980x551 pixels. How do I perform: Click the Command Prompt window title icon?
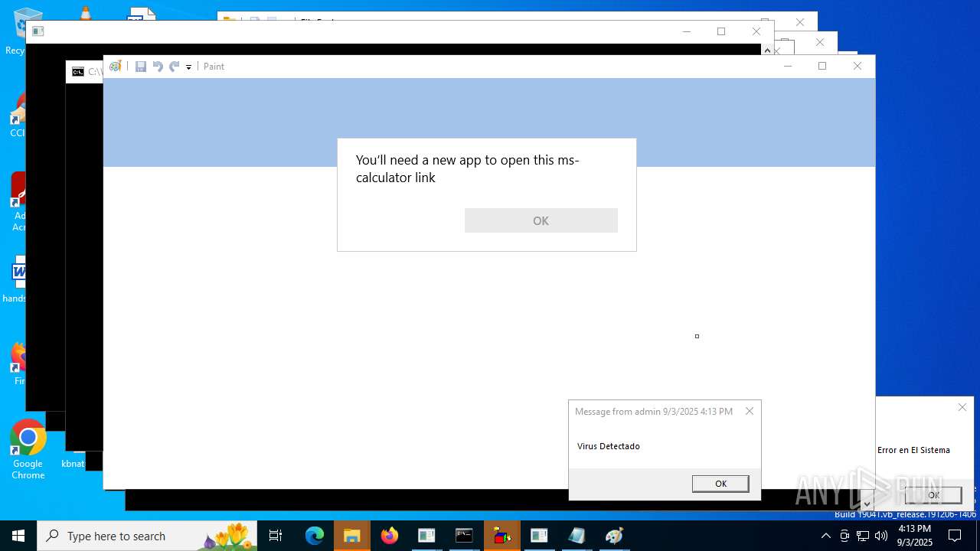coord(78,72)
